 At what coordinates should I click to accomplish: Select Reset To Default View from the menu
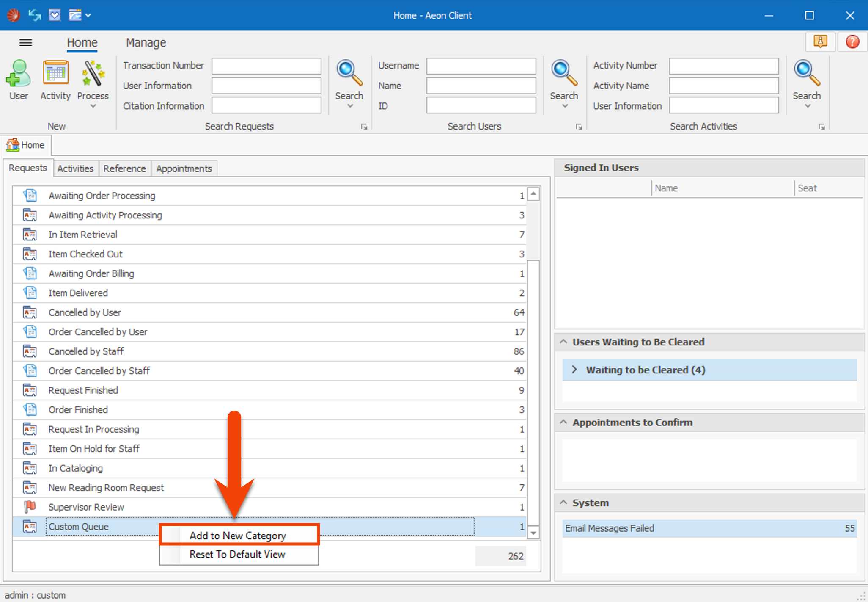click(x=237, y=554)
